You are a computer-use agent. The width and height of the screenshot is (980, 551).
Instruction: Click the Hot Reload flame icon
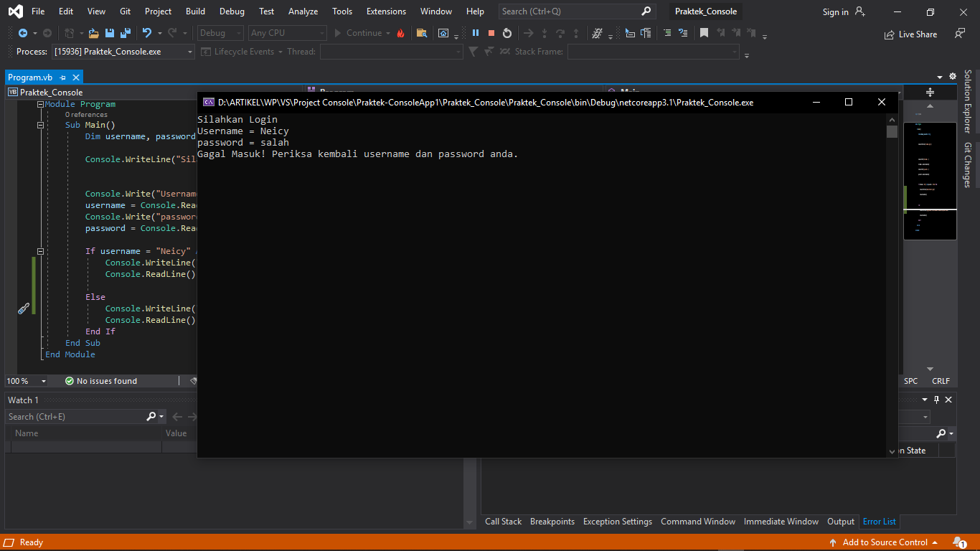click(400, 33)
